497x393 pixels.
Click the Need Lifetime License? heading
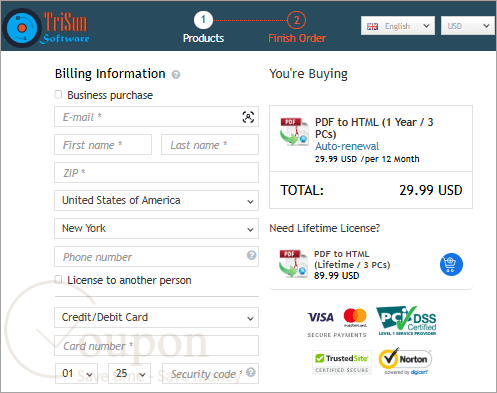coord(324,228)
